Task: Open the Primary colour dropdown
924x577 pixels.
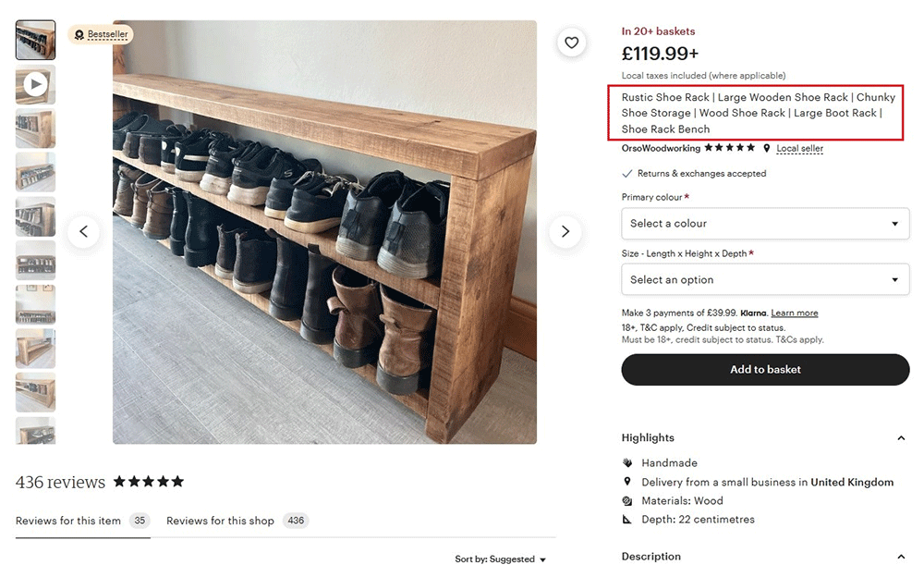Action: 765,224
